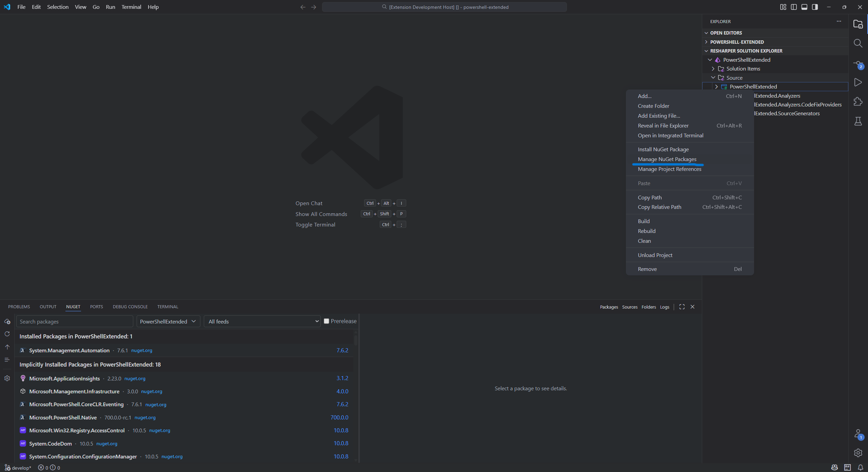Switch to the PROBLEMS tab

[19, 307]
